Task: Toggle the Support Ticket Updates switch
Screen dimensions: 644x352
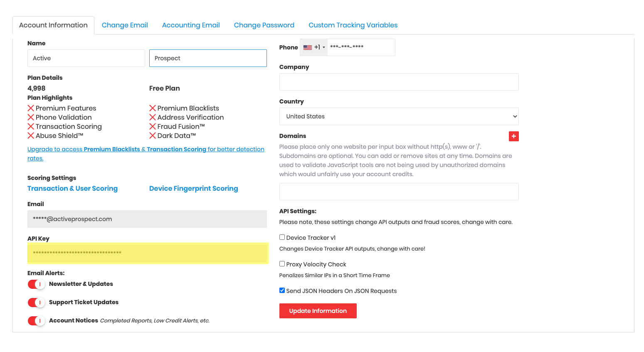Action: pyautogui.click(x=36, y=303)
